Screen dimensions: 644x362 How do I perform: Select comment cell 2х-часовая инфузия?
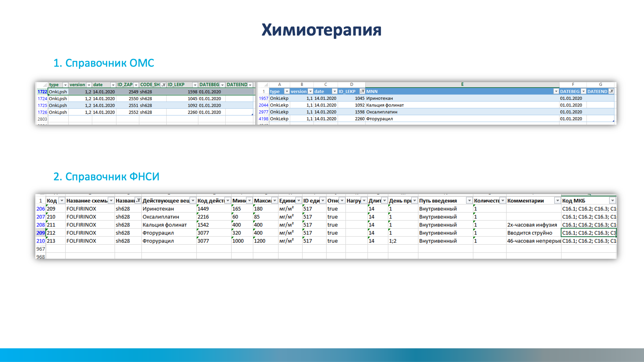[x=534, y=225]
